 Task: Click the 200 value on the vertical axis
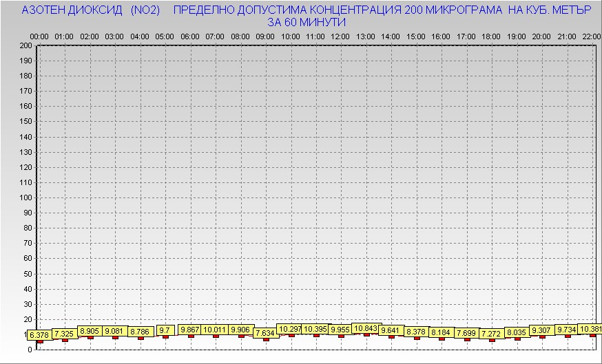click(x=25, y=45)
